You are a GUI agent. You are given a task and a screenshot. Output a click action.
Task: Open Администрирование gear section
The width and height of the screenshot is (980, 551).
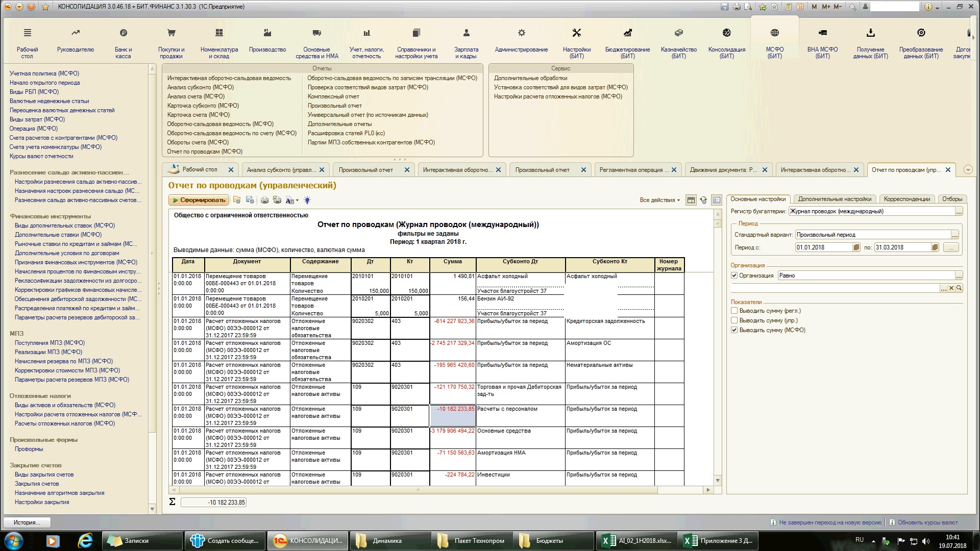[x=521, y=33]
